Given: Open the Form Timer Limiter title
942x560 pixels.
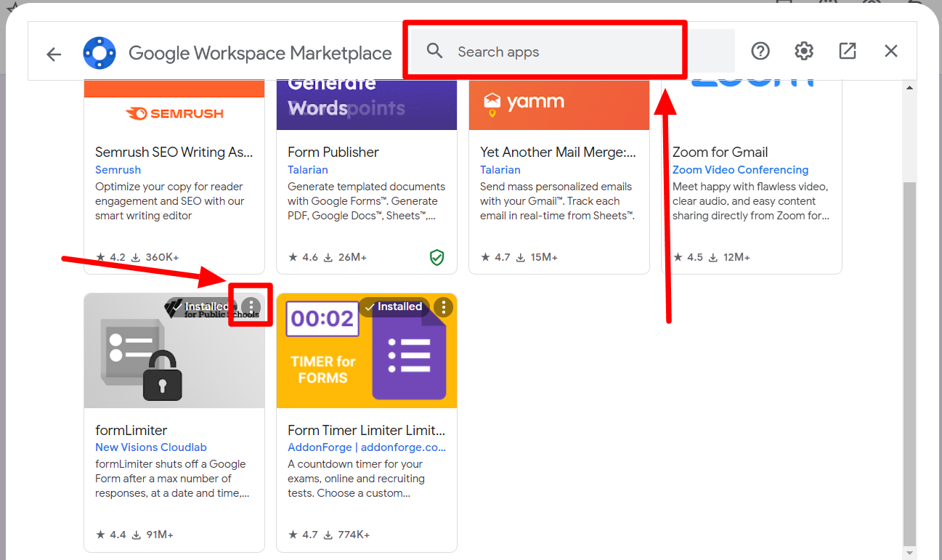Looking at the screenshot, I should pyautogui.click(x=367, y=430).
